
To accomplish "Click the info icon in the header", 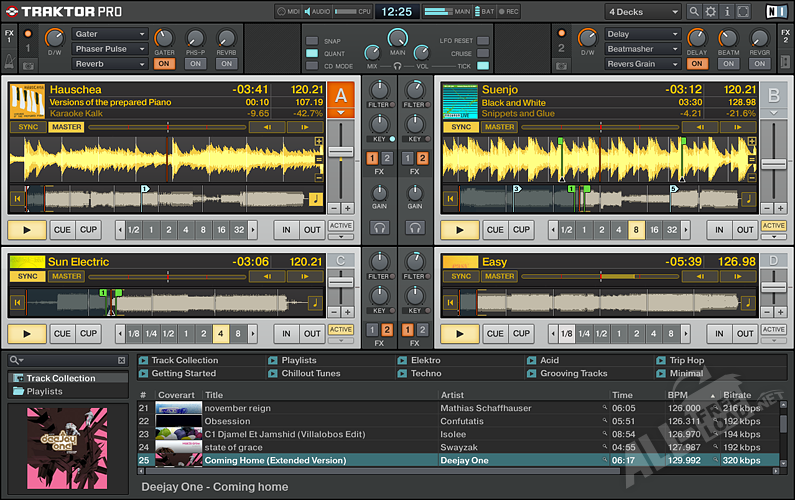I will pyautogui.click(x=727, y=12).
